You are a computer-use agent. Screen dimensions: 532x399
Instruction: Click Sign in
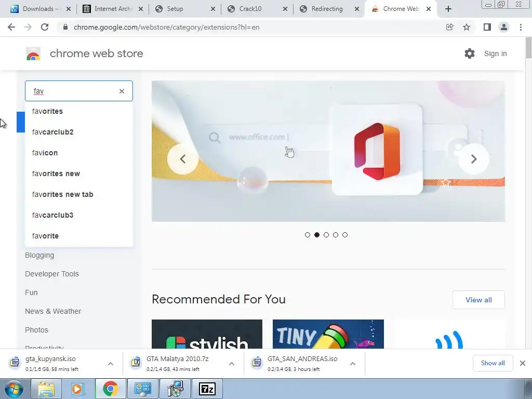(x=495, y=54)
